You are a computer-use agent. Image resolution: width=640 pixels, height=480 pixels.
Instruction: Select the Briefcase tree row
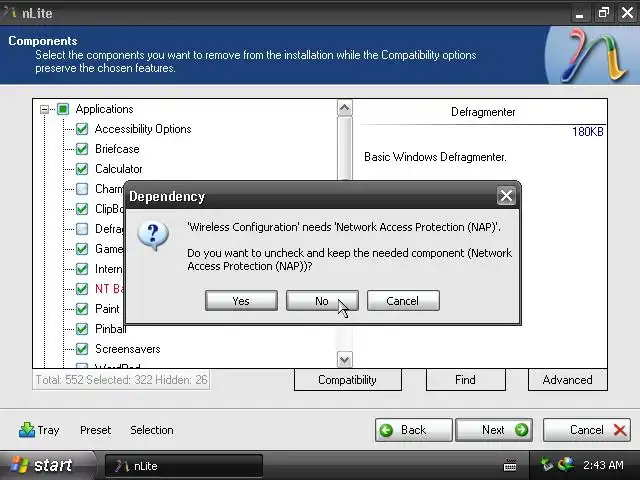pyautogui.click(x=117, y=149)
